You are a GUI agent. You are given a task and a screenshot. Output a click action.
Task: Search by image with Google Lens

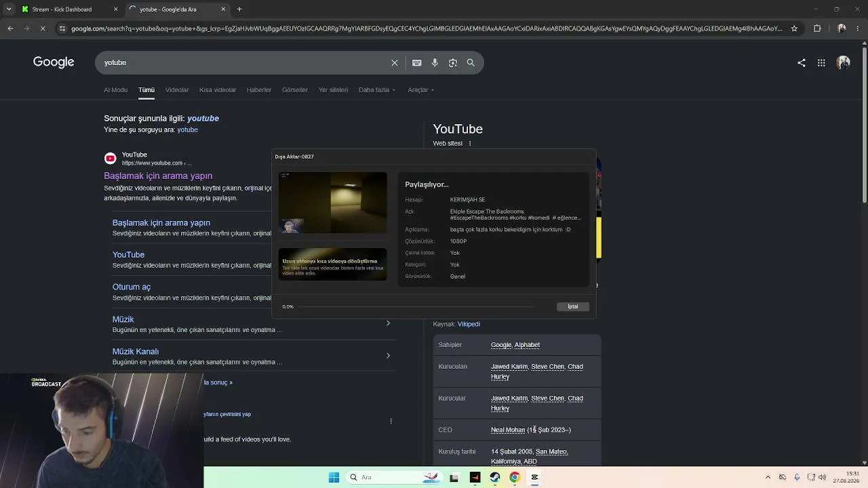click(453, 62)
